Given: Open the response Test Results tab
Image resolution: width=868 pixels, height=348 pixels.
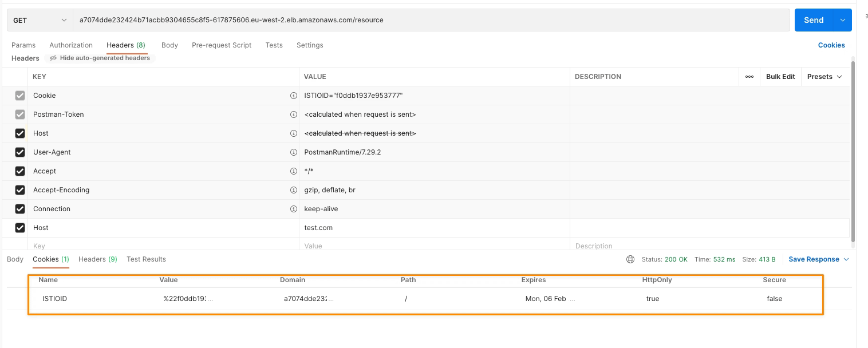Looking at the screenshot, I should pyautogui.click(x=146, y=259).
